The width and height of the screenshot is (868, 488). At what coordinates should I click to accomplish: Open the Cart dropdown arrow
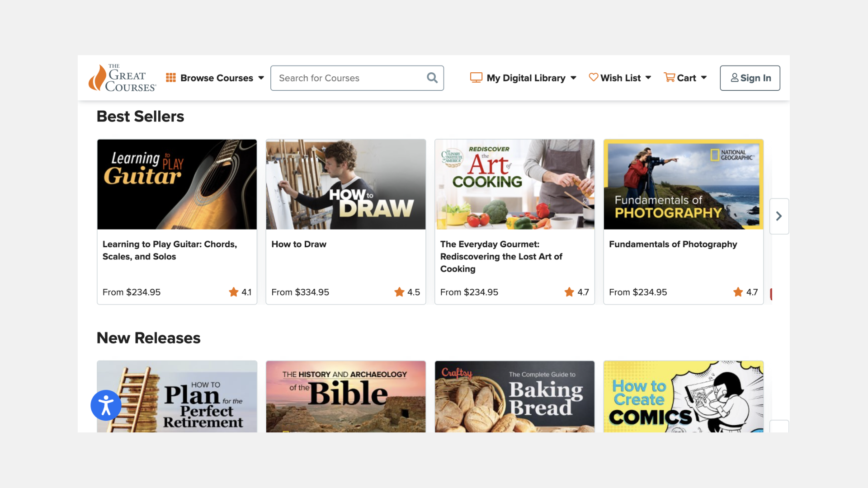(x=704, y=78)
